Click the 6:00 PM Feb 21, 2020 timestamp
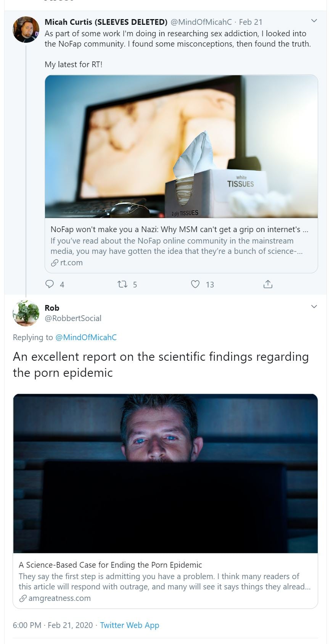Viewport: 333px width, 644px height. [x=53, y=625]
